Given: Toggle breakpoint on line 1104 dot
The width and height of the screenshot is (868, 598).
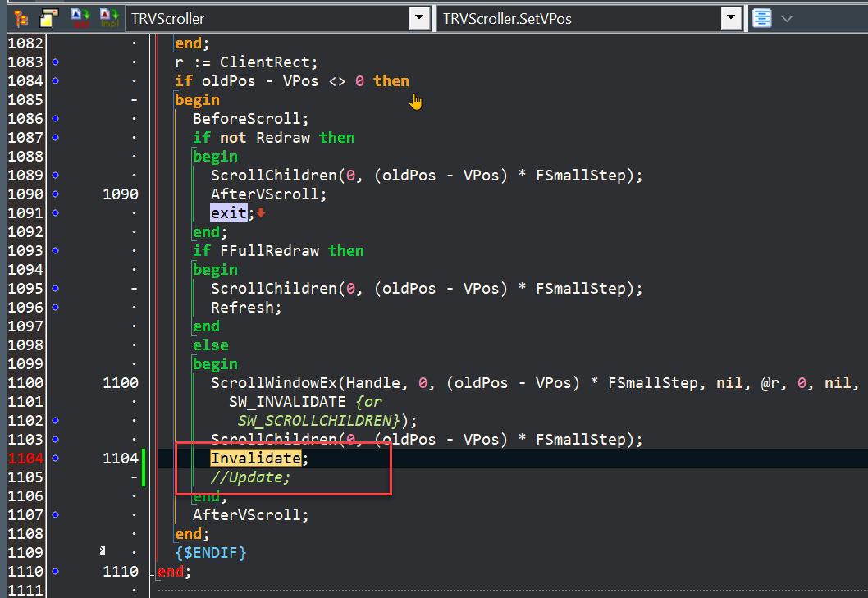Looking at the screenshot, I should coord(55,458).
